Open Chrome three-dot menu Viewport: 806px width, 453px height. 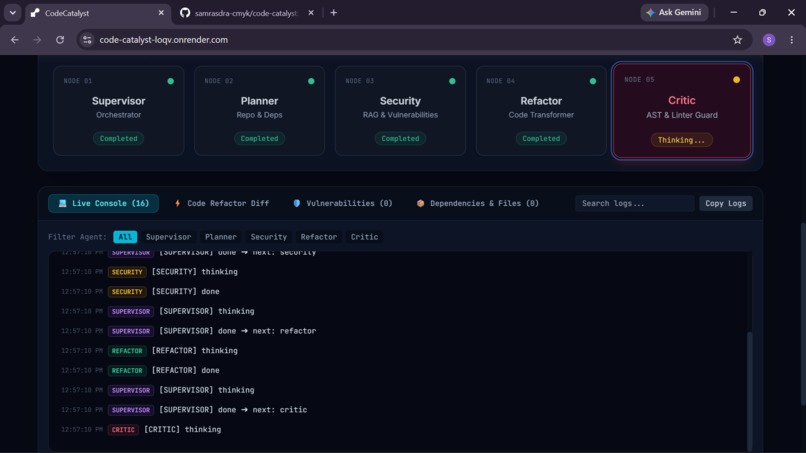pyautogui.click(x=792, y=40)
